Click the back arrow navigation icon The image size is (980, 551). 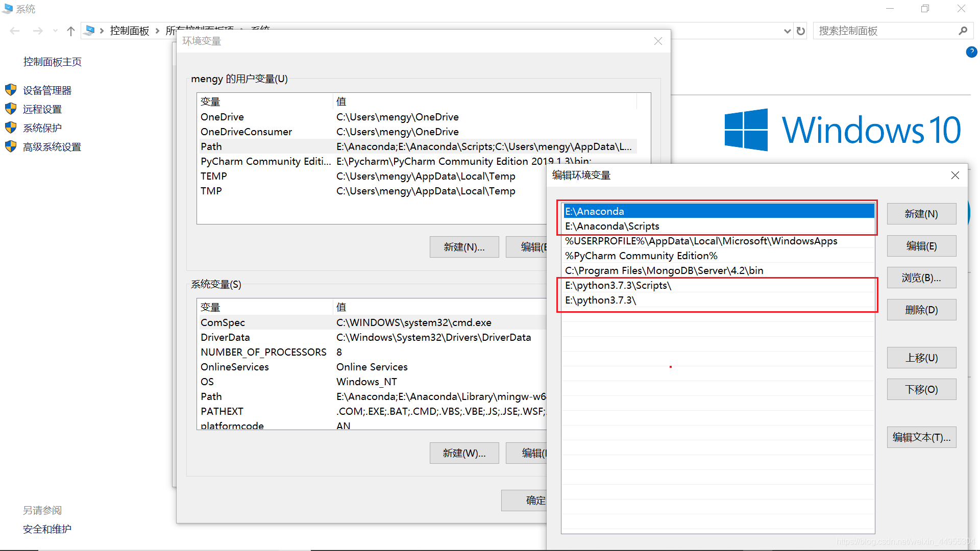click(15, 31)
